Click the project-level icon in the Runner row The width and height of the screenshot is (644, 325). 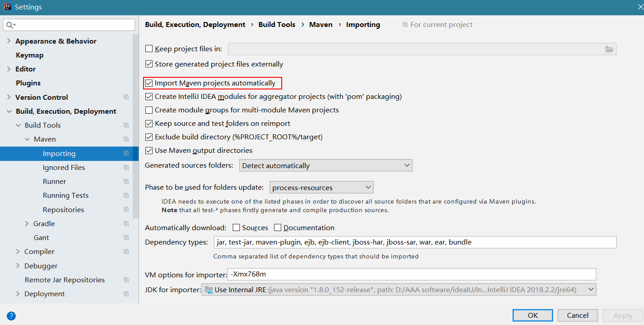pos(126,182)
